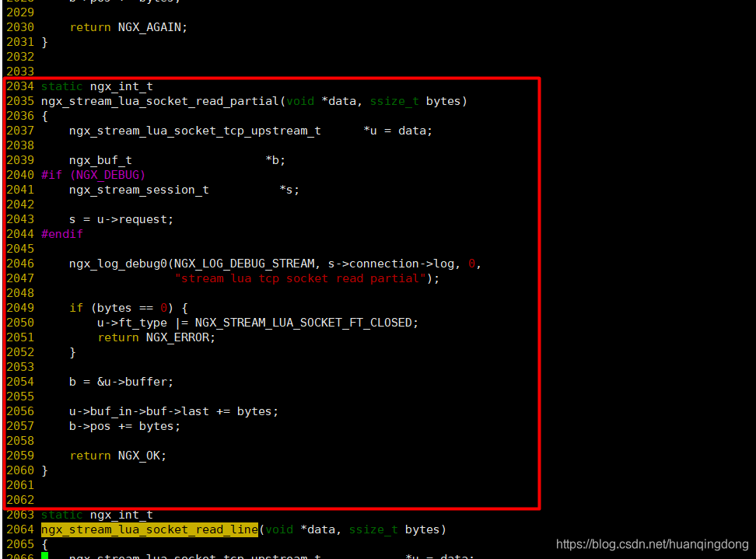The image size is (756, 559).
Task: Click the function name ngx_stream_lua_socket_read_partial
Action: click(x=159, y=101)
